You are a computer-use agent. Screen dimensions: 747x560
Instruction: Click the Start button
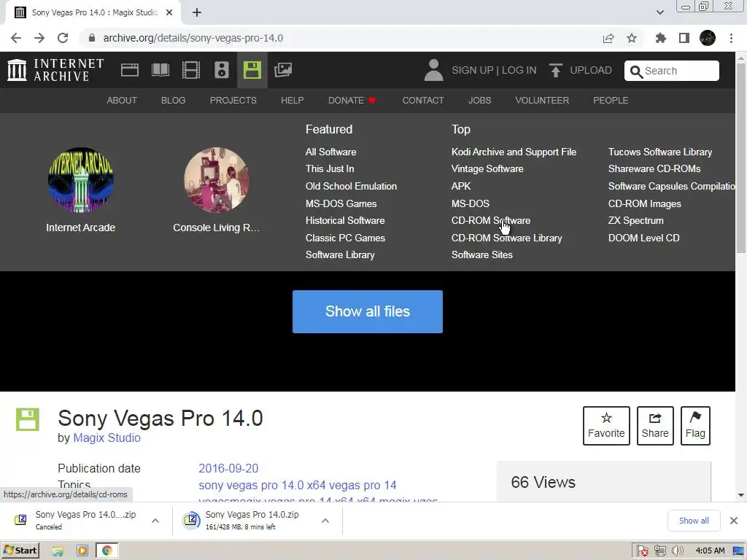pos(20,551)
